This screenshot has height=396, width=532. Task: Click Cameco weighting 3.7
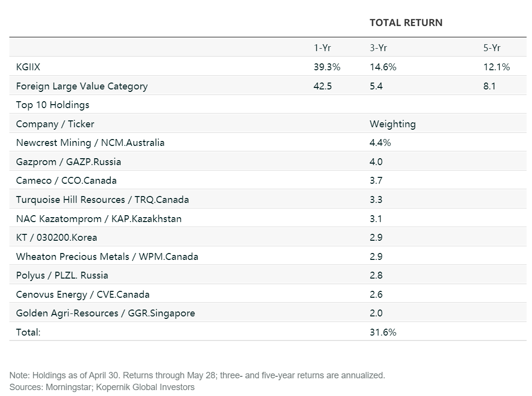(376, 180)
